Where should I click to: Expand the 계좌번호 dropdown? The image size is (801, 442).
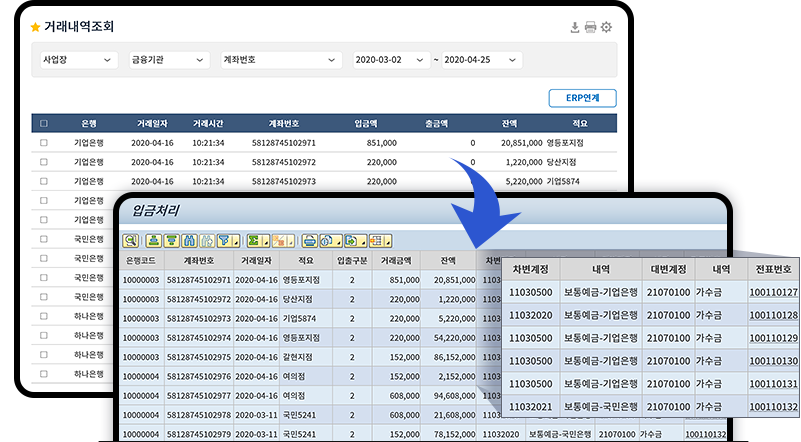tap(280, 60)
